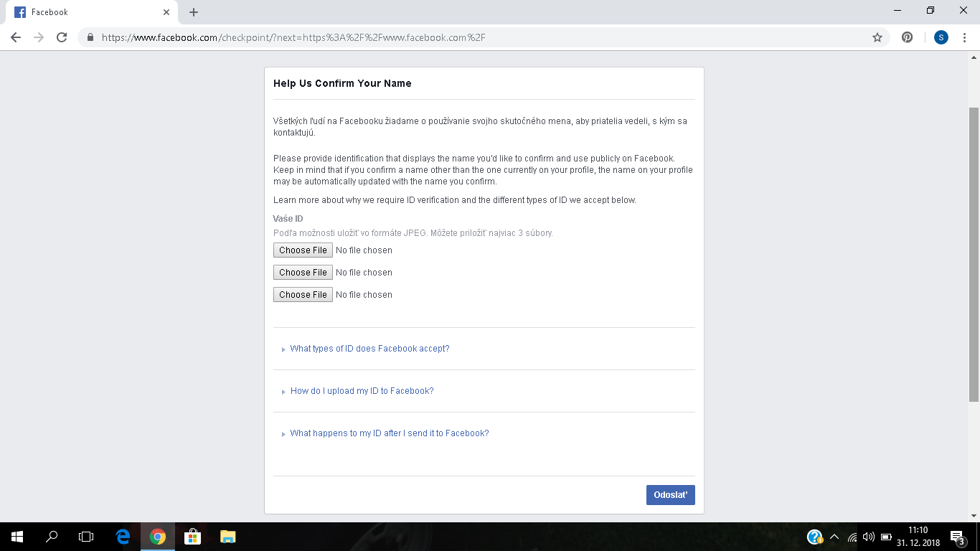The image size is (980, 551).
Task: Choose the second ID file
Action: click(x=303, y=273)
